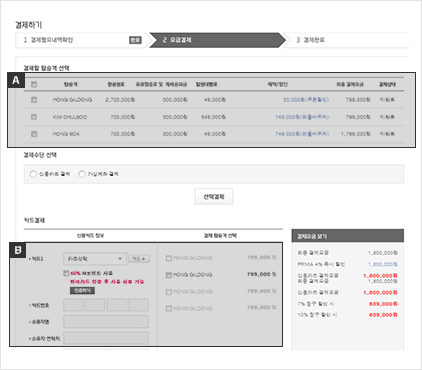Select 가상계좌 결제 radio option
This screenshot has height=370, width=422.
click(82, 174)
